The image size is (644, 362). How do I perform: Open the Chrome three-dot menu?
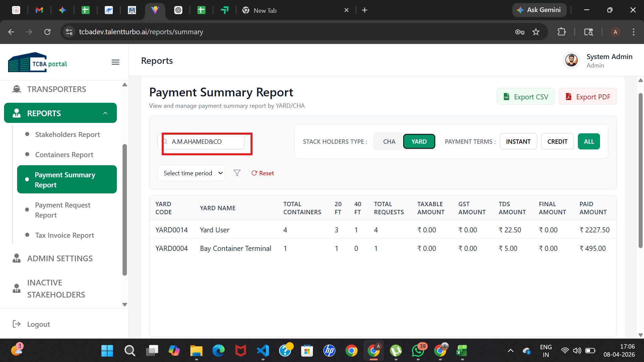[633, 32]
